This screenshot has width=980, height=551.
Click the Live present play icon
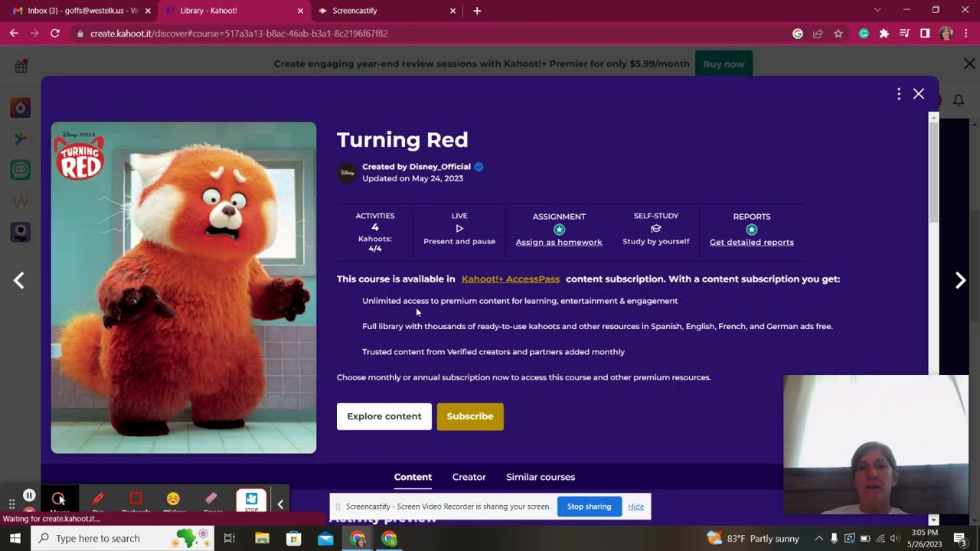click(x=459, y=228)
